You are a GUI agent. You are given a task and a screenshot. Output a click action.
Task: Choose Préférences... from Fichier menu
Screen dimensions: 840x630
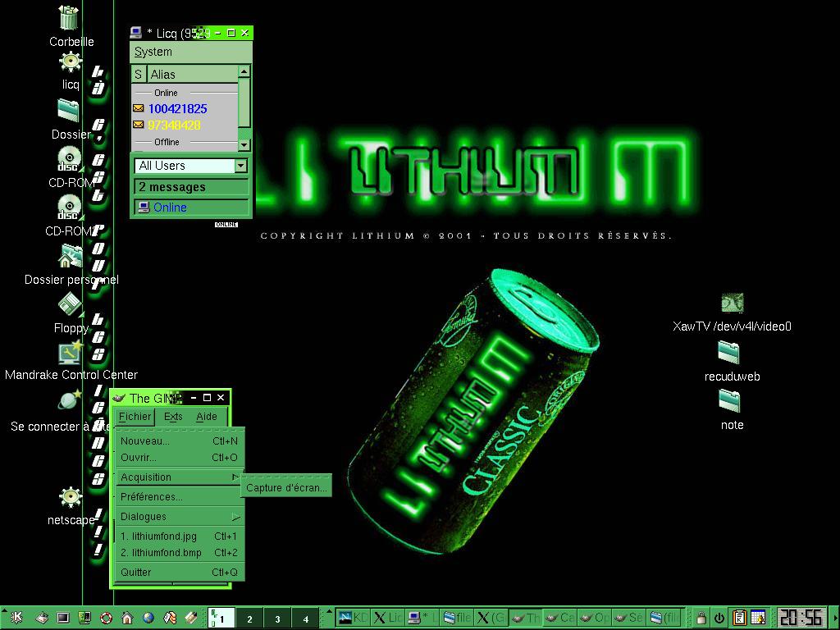[180, 496]
